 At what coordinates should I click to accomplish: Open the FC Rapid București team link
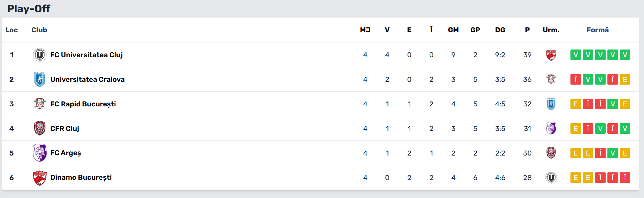pos(83,104)
